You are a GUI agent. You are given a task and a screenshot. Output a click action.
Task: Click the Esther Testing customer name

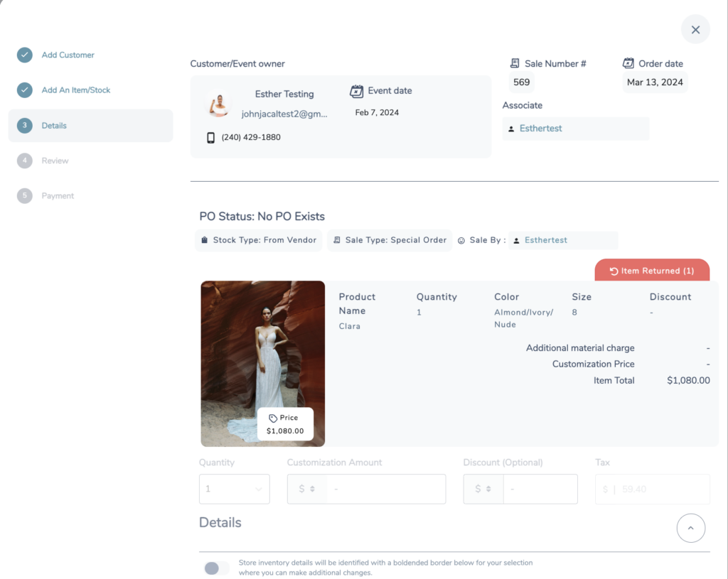(x=284, y=94)
